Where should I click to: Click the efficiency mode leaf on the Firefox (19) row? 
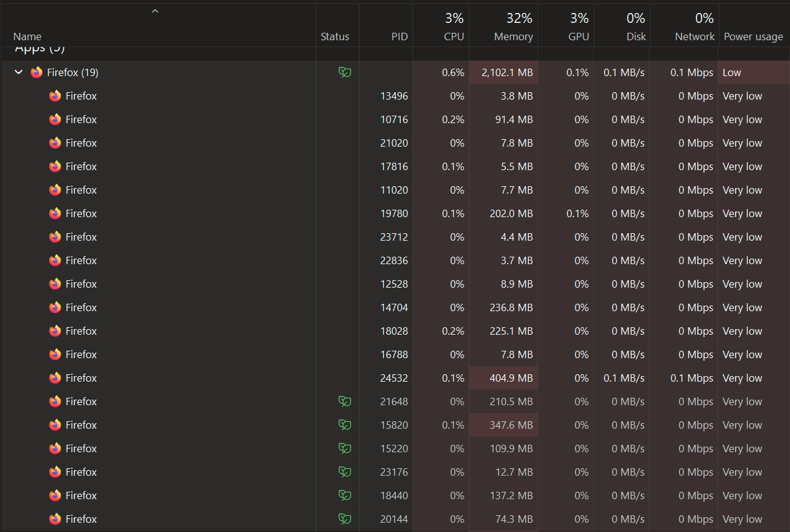345,72
